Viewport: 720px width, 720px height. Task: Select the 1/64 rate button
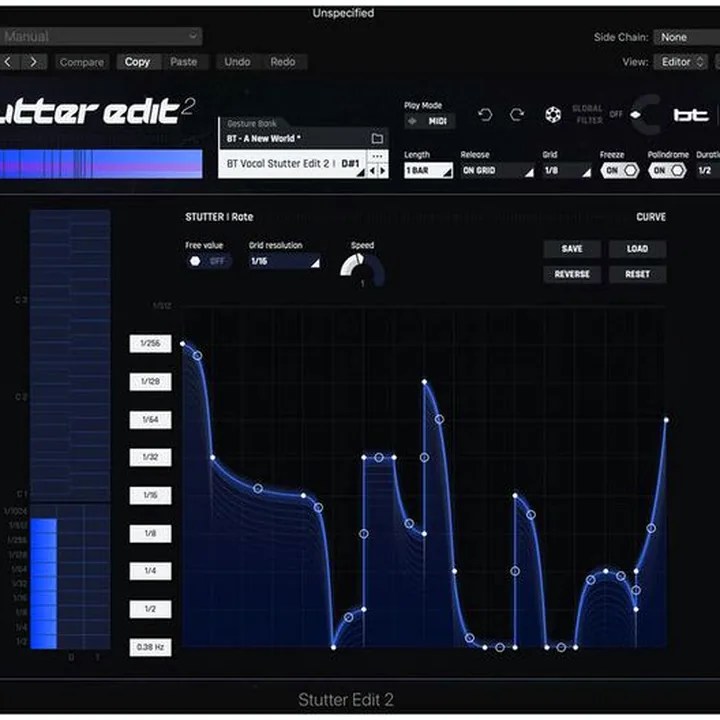[150, 420]
